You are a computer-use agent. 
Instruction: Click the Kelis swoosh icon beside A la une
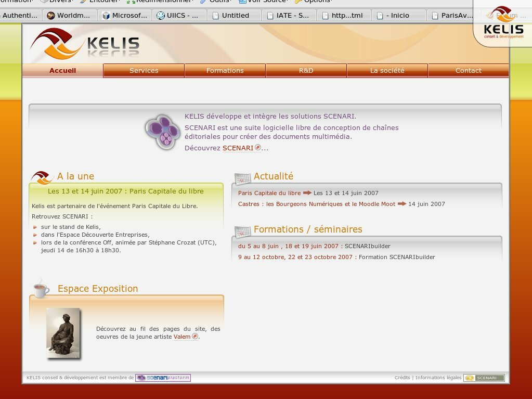tap(43, 177)
